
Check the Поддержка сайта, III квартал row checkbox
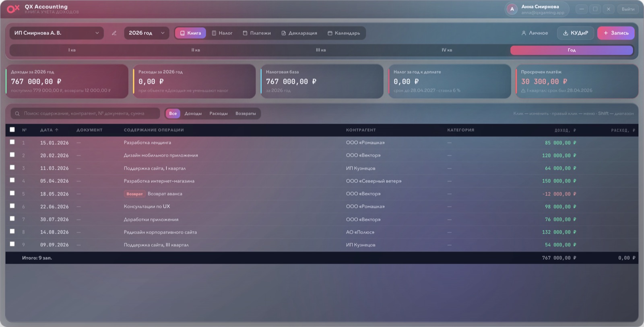click(12, 244)
